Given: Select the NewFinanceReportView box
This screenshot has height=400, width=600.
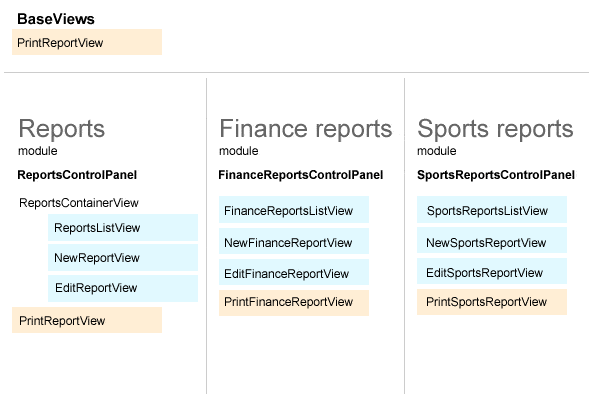Looking at the screenshot, I should (x=294, y=242).
